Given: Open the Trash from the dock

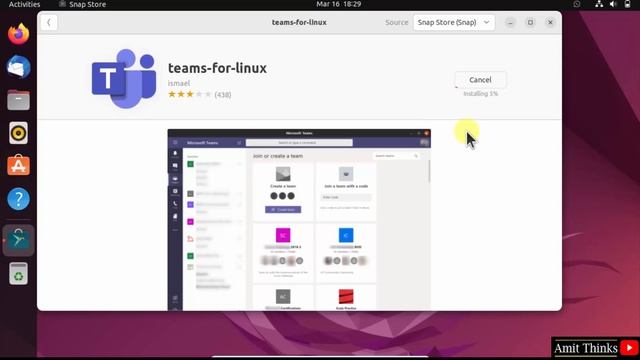Looking at the screenshot, I should [18, 273].
